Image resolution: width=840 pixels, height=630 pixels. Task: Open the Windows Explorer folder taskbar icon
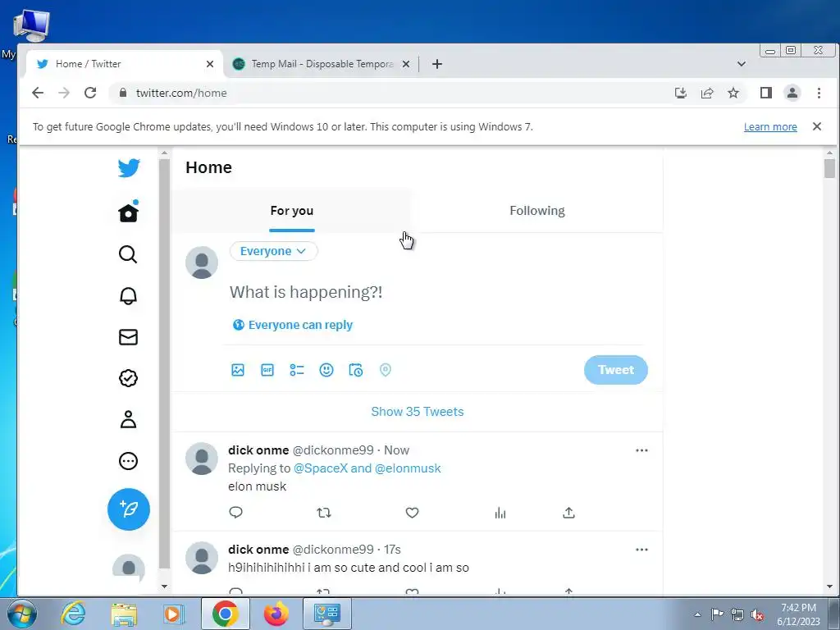(x=124, y=614)
